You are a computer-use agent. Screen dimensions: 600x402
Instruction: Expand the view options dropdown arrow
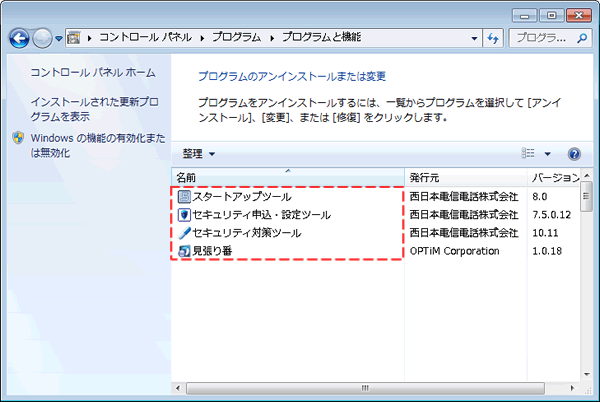(x=547, y=154)
